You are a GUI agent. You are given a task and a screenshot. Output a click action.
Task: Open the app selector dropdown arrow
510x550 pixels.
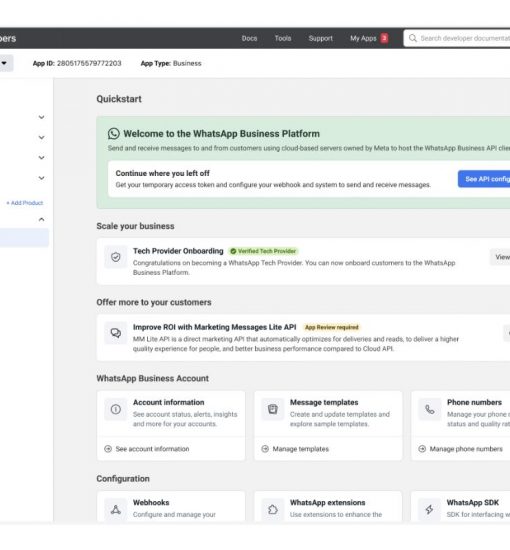pos(4,63)
